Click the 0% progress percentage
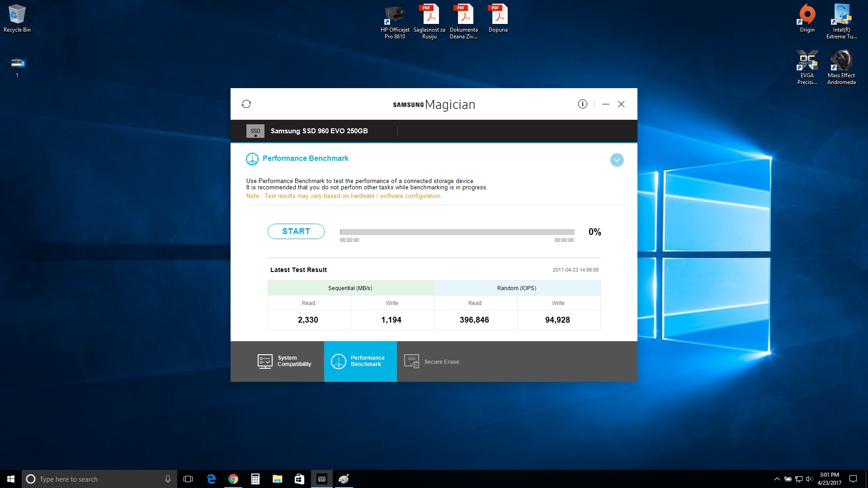868x488 pixels. pyautogui.click(x=595, y=232)
